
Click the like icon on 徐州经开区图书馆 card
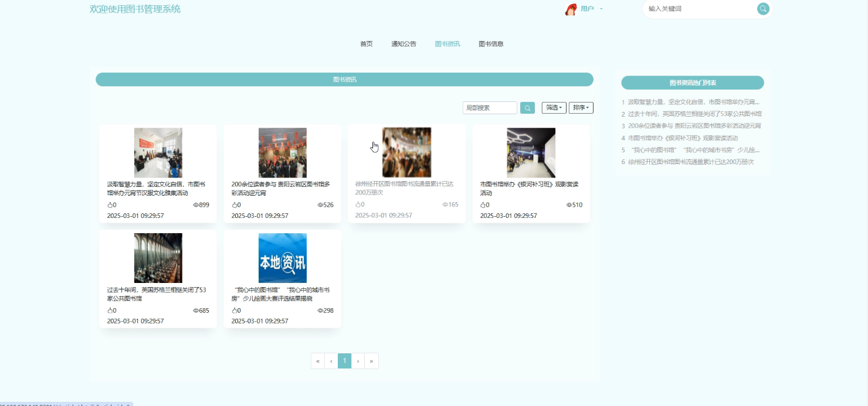pyautogui.click(x=358, y=204)
